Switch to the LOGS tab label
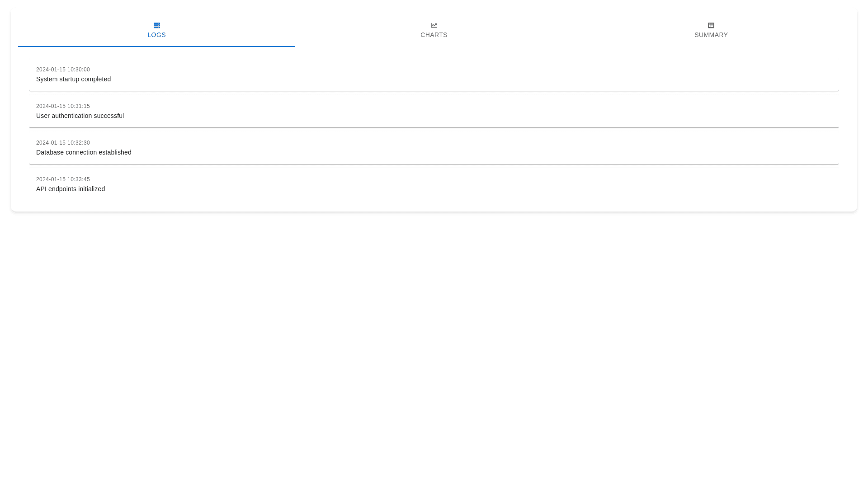 [x=157, y=35]
